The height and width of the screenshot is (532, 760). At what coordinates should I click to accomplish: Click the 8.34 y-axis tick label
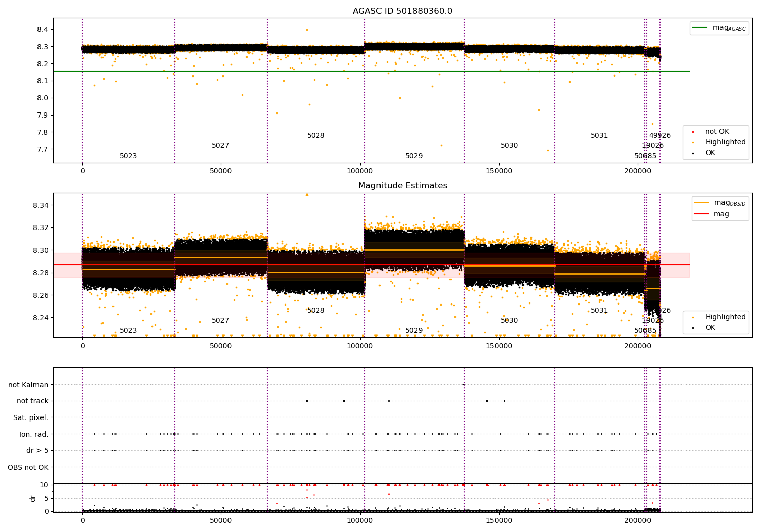41,205
